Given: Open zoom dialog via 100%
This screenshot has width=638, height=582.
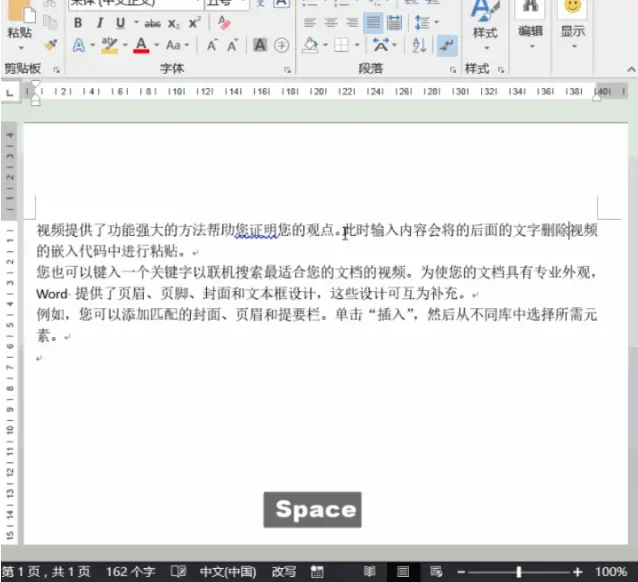Looking at the screenshot, I should [611, 572].
